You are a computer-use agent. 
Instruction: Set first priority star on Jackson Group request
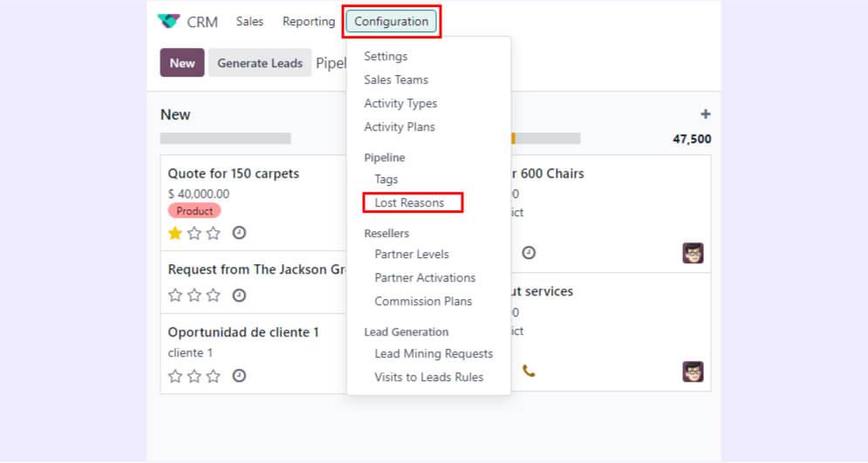point(174,296)
